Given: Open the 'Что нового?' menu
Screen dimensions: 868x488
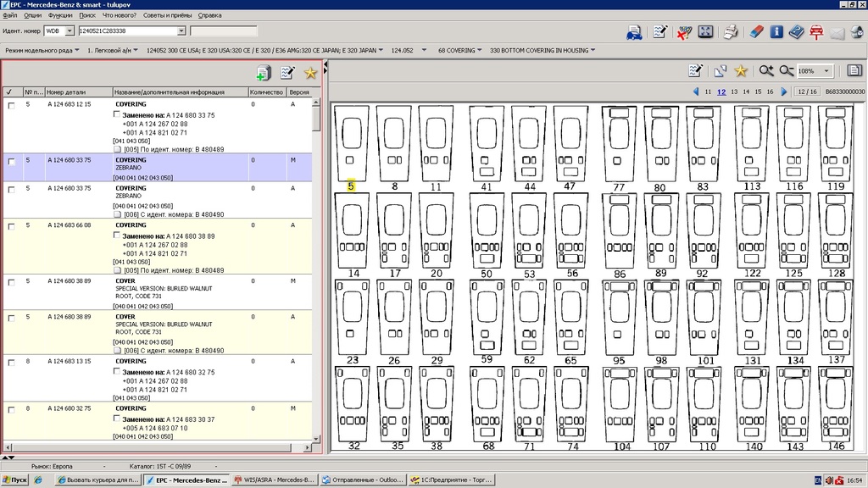Looking at the screenshot, I should coord(119,15).
